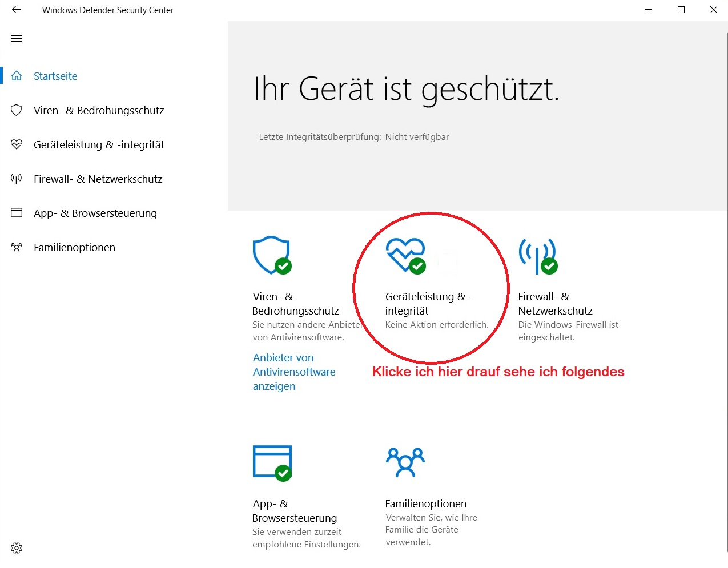Click the tile heading Familienoptionen

point(426,503)
